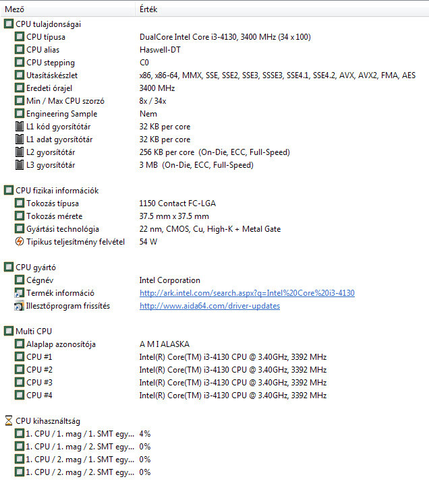Select the CPU kihasználtság heading text
429x504 pixels.
pyautogui.click(x=48, y=421)
